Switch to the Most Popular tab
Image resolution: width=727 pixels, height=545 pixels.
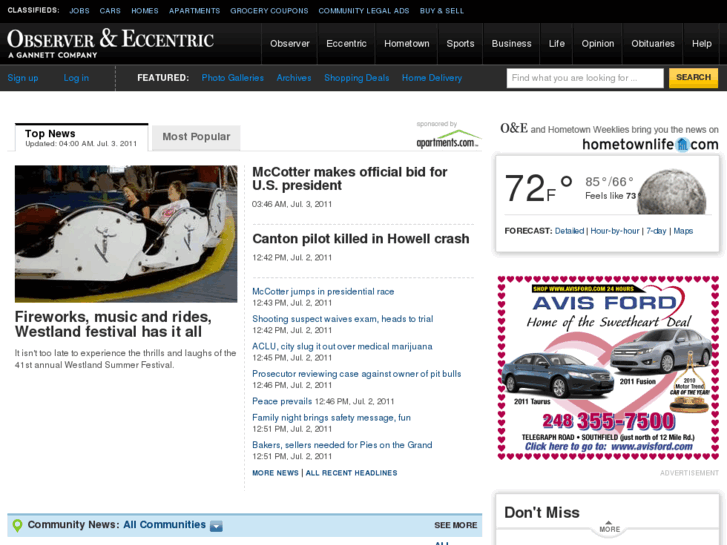pyautogui.click(x=196, y=137)
